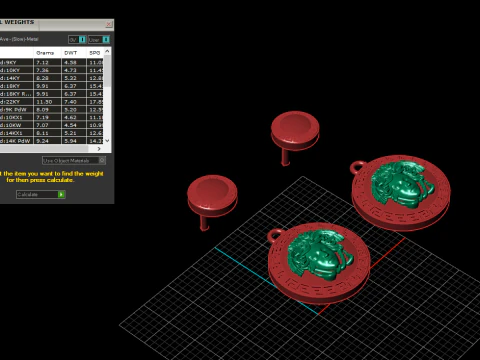Select the 10KW metal row
Image resolution: width=480 pixels, height=360 pixels.
coord(52,125)
